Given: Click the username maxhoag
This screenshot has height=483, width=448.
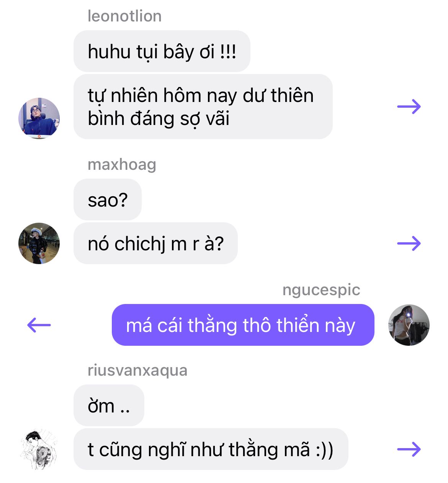Looking at the screenshot, I should click(x=122, y=165).
